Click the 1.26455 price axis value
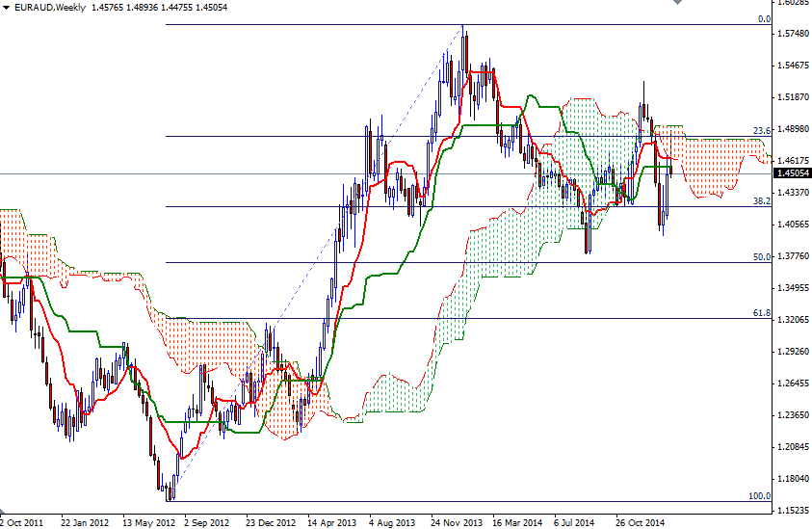The width and height of the screenshot is (812, 529). click(x=793, y=384)
